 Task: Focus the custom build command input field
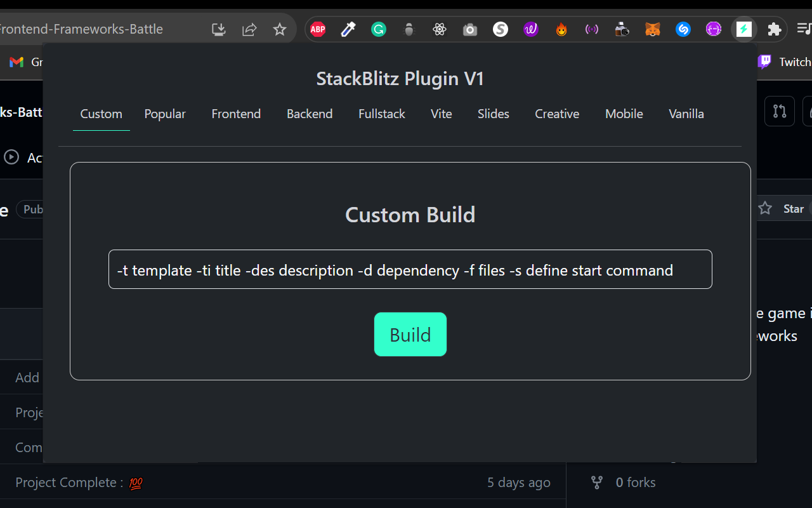pyautogui.click(x=410, y=269)
